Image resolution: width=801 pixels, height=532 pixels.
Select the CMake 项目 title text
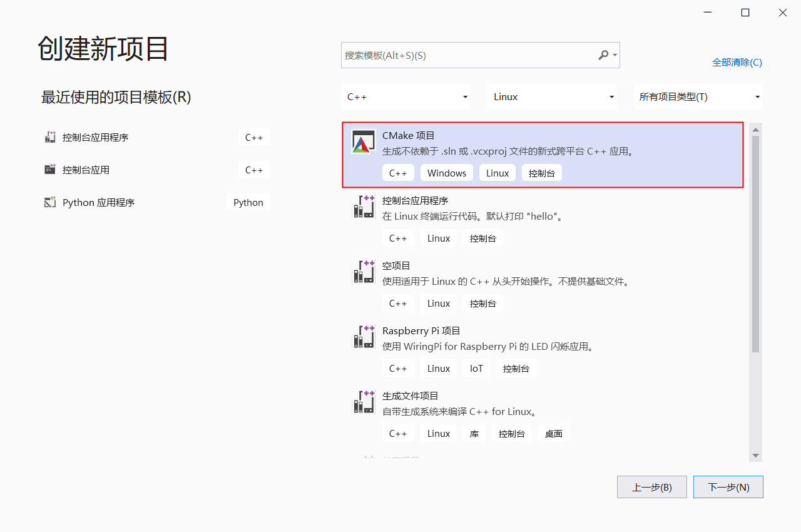[409, 135]
